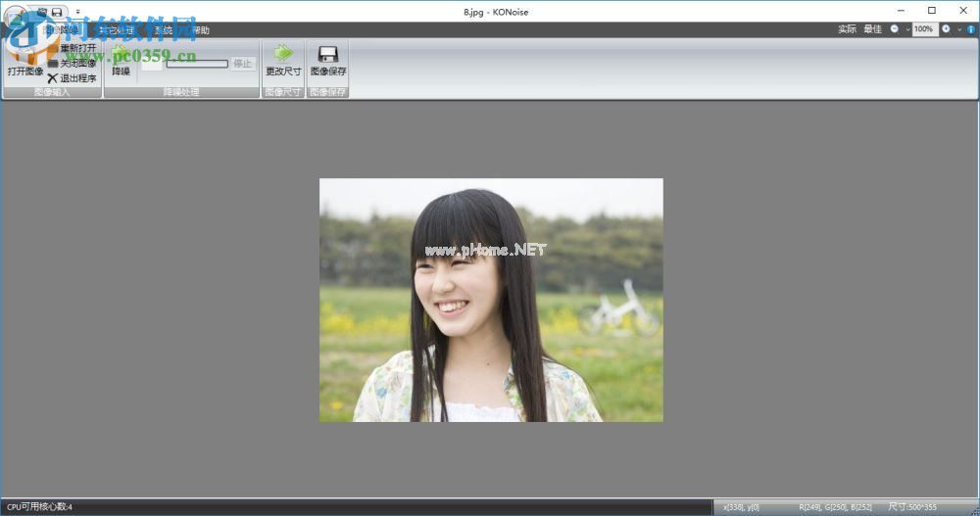Click 关闭图像 close image
Image resolution: width=980 pixels, height=516 pixels.
(x=72, y=63)
